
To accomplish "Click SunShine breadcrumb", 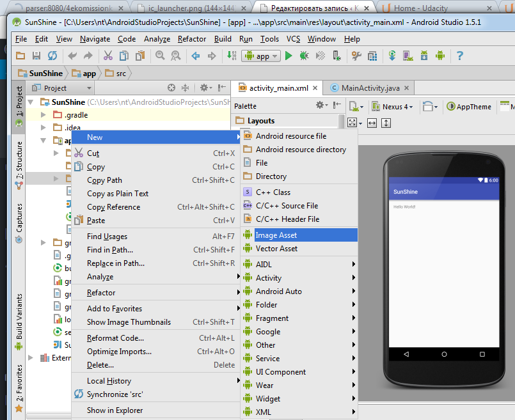I will click(40, 74).
